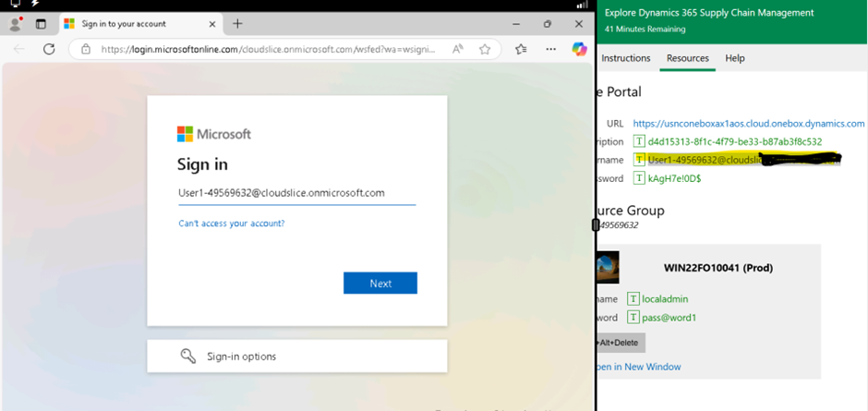Type-text icon beside the d4d15313 subscription ID
The width and height of the screenshot is (868, 411).
tap(639, 142)
